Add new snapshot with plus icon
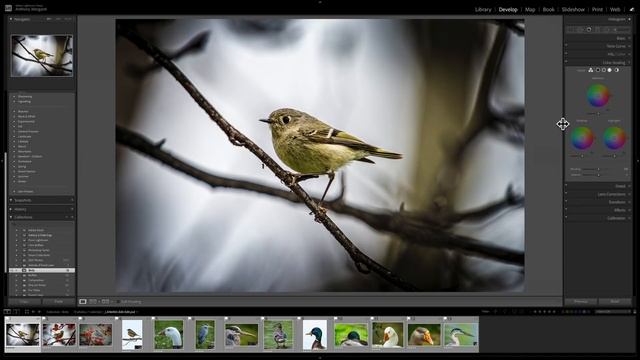Image resolution: width=640 pixels, height=360 pixels. tap(72, 200)
